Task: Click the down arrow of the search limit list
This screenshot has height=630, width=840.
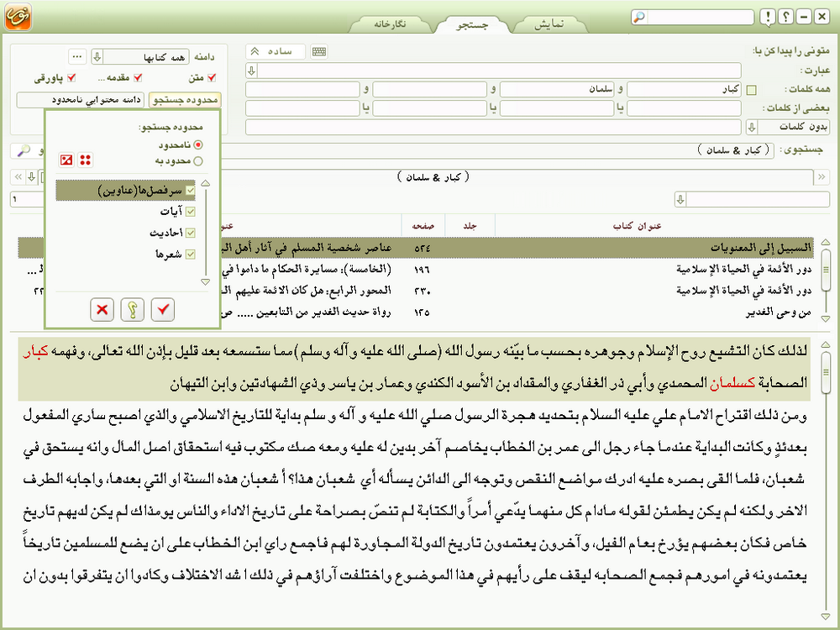Action: [205, 281]
